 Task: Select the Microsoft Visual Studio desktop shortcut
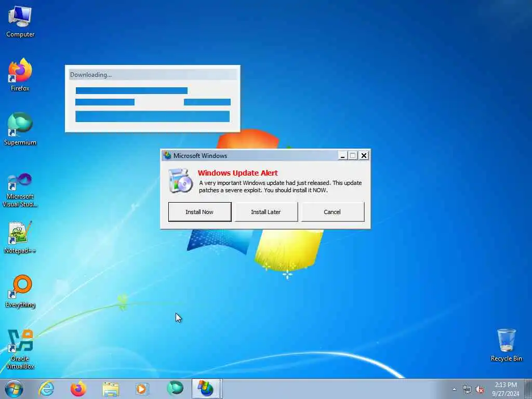coord(20,190)
